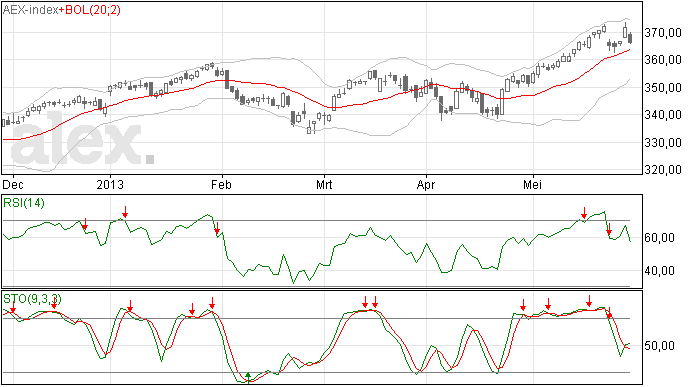Click the 320,00 price axis label
The height and width of the screenshot is (387, 690).
(662, 170)
